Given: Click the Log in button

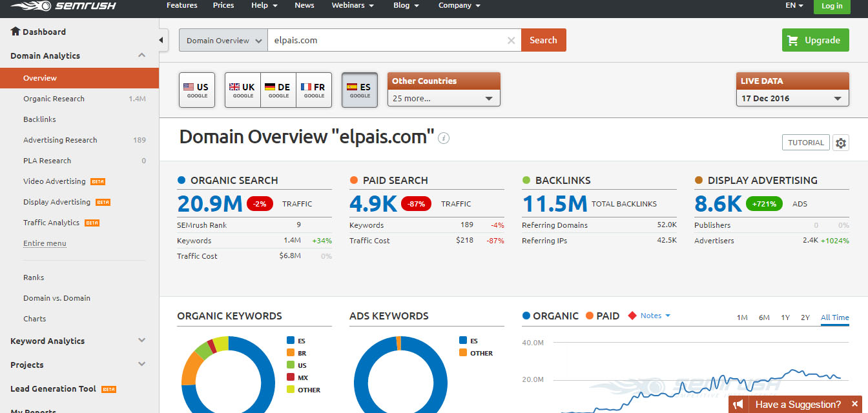Looking at the screenshot, I should pyautogui.click(x=832, y=6).
